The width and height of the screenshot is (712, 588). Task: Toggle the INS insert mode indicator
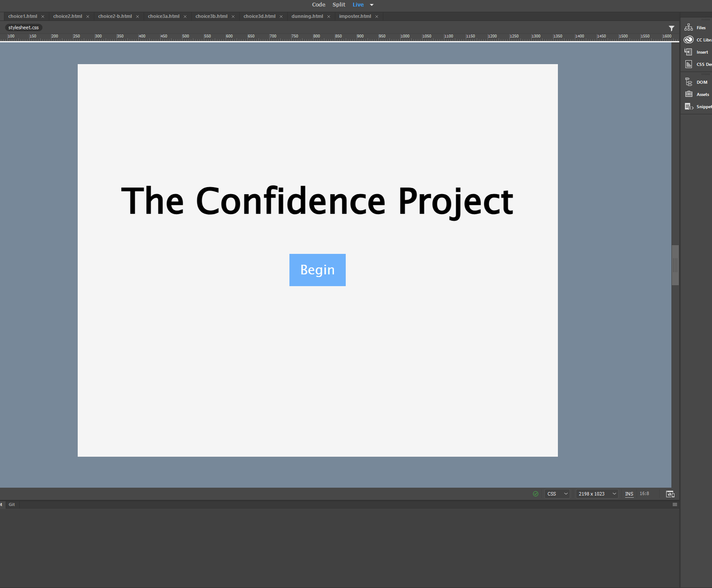[x=629, y=494]
